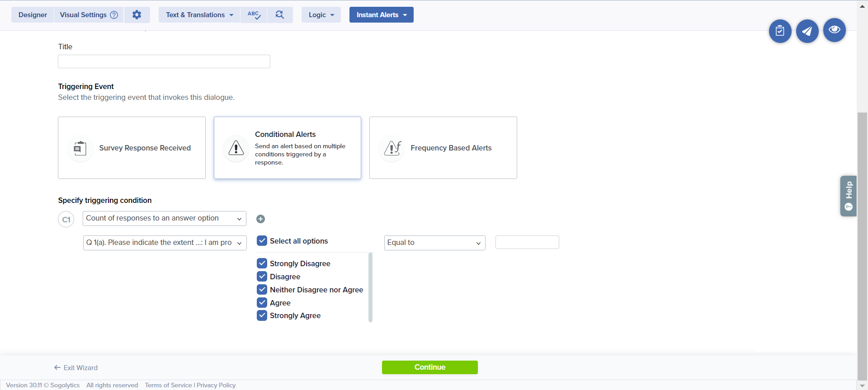Image resolution: width=868 pixels, height=390 pixels.
Task: Preview survey with the eye icon
Action: coord(834,30)
